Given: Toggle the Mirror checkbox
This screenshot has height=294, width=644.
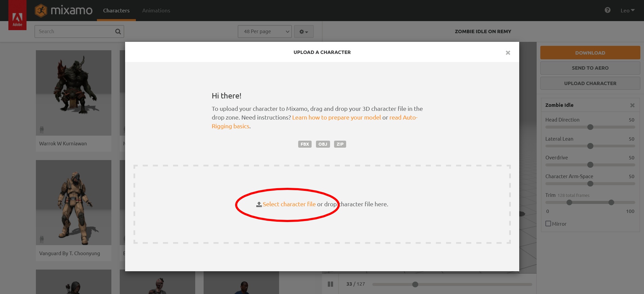Looking at the screenshot, I should pyautogui.click(x=548, y=224).
